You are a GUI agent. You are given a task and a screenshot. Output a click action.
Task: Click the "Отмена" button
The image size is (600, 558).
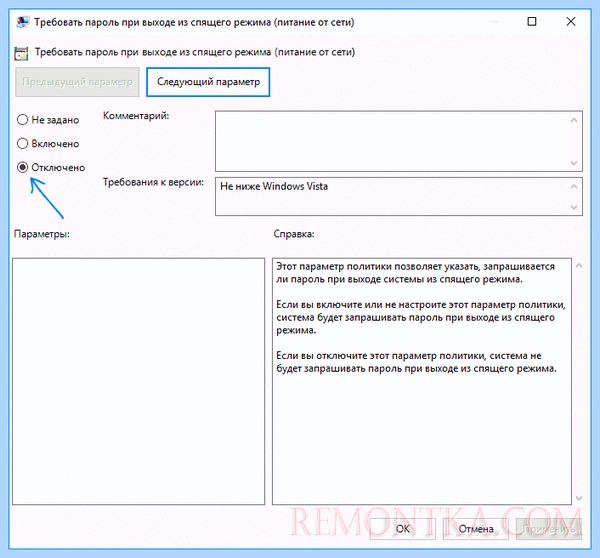[476, 529]
